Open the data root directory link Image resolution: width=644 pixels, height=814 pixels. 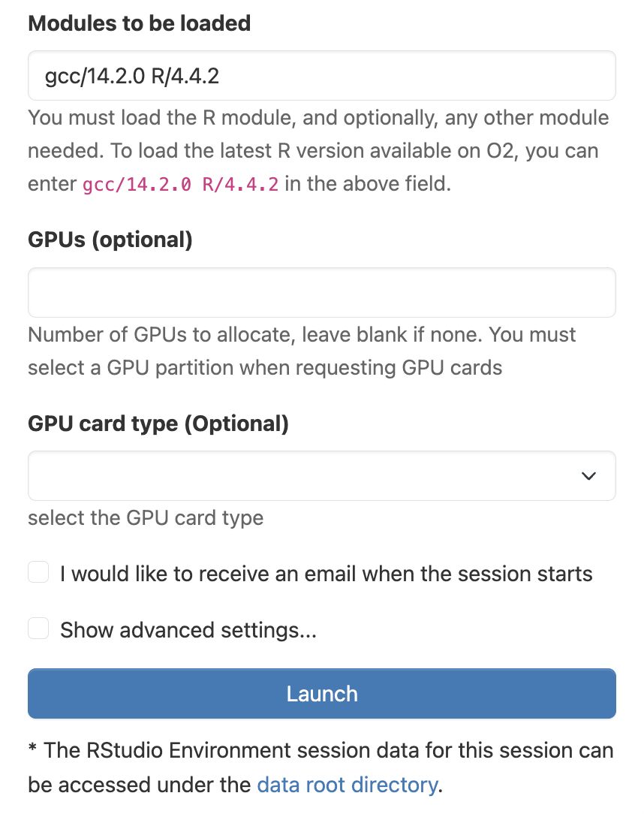(x=347, y=785)
